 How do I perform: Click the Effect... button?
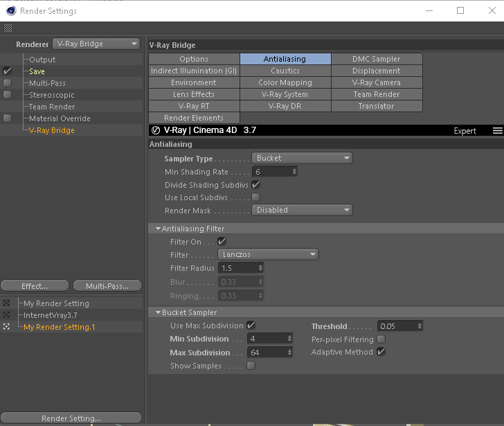click(35, 286)
